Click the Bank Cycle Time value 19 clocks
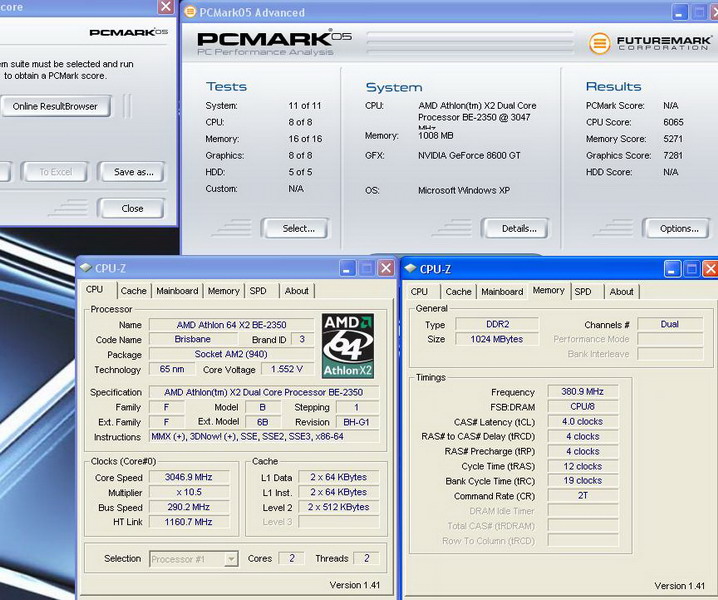The width and height of the screenshot is (718, 600). pyautogui.click(x=582, y=480)
